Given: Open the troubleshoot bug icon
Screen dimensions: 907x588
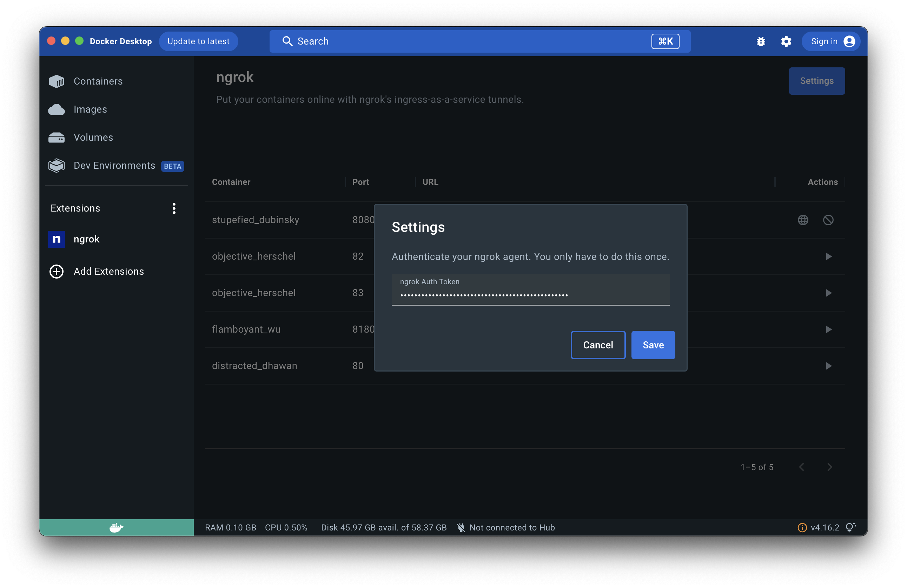Looking at the screenshot, I should coord(761,41).
